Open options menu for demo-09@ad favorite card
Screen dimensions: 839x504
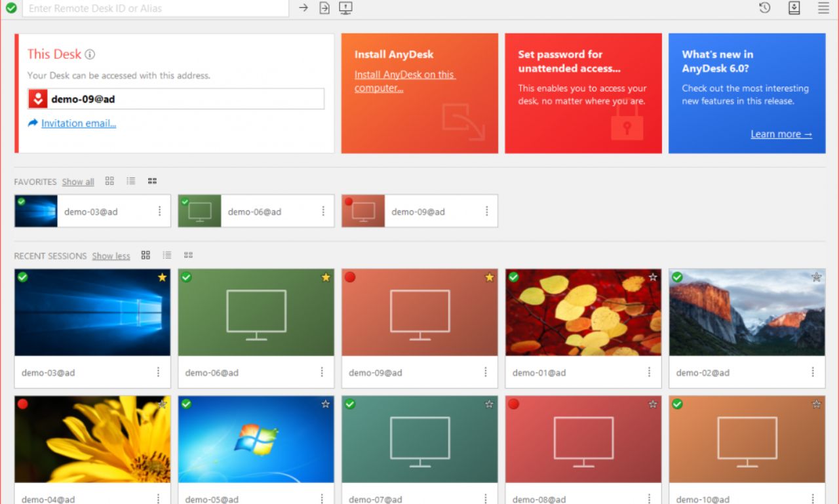click(x=486, y=211)
